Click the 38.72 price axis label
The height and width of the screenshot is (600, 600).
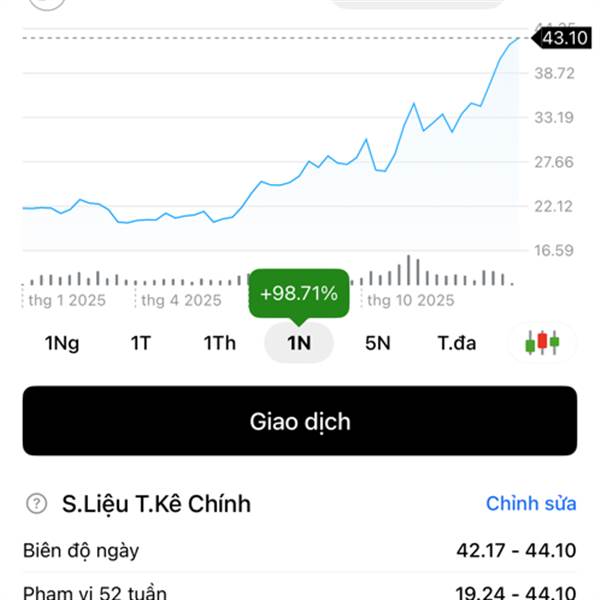554,73
